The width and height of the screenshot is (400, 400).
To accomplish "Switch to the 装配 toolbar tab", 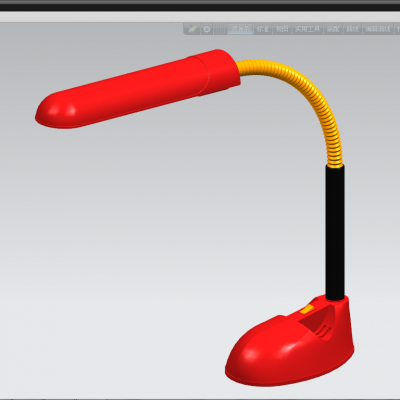I will [x=333, y=29].
